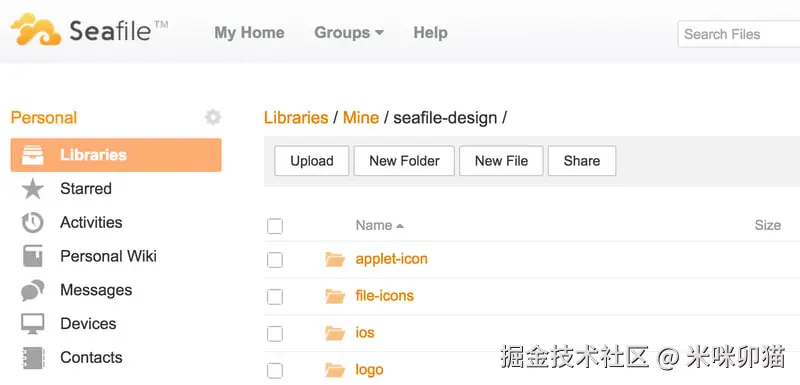Open Messages in the sidebar
This screenshot has height=385, width=800.
click(x=96, y=290)
